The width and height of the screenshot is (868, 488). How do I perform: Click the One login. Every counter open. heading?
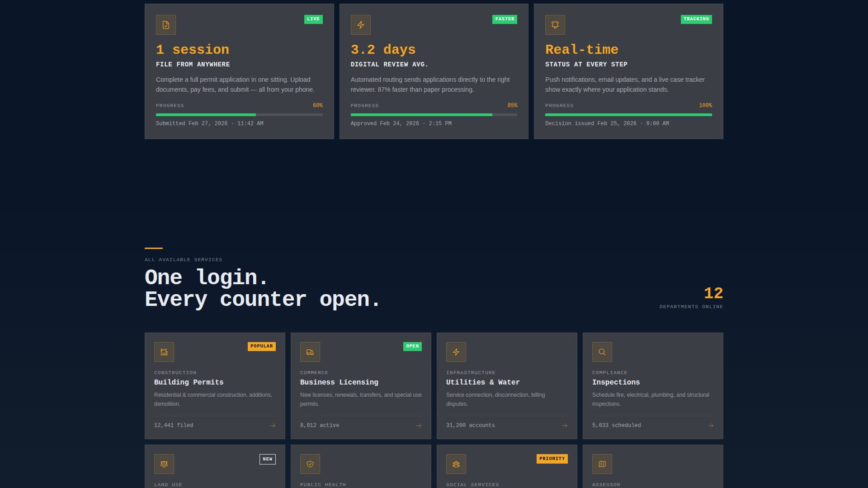[x=262, y=288]
